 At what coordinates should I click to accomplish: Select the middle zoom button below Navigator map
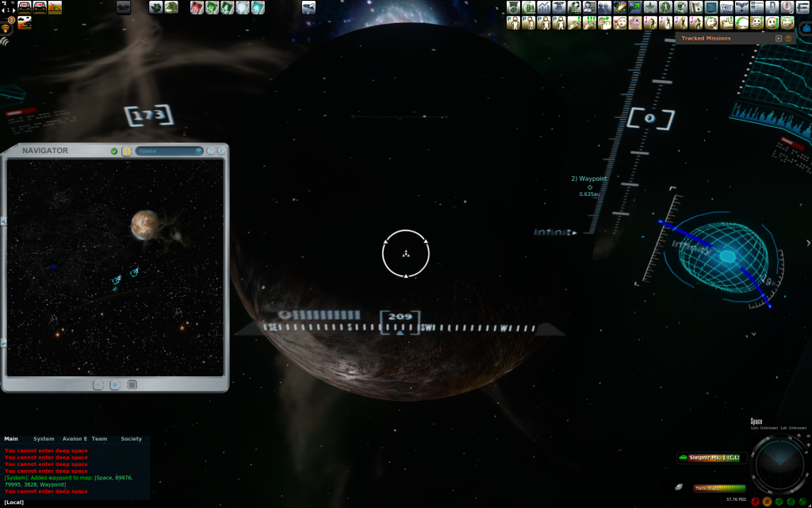115,385
